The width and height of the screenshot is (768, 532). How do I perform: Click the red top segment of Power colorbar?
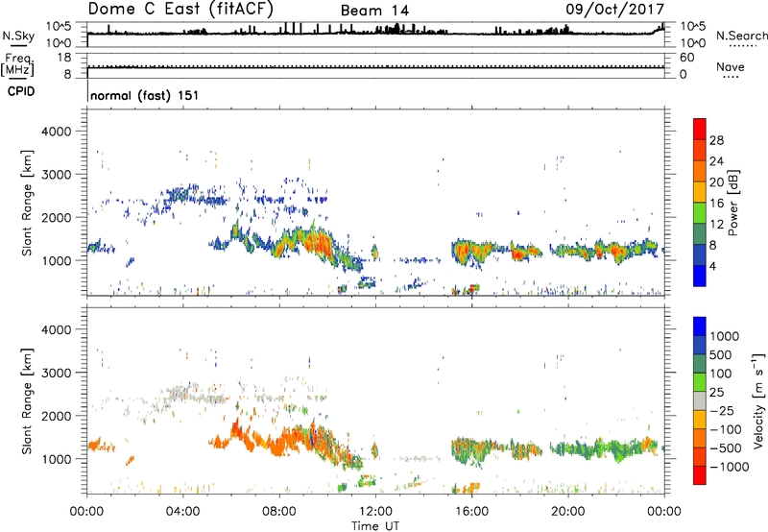click(700, 129)
